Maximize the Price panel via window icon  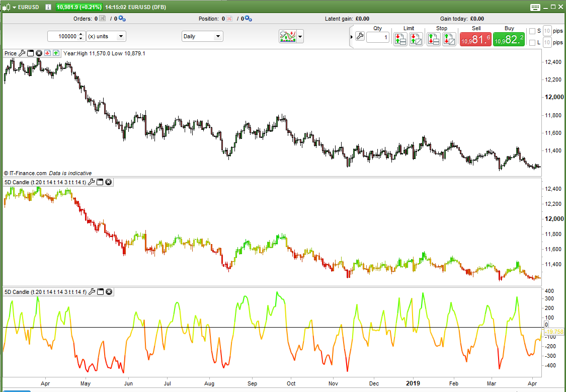(30, 53)
